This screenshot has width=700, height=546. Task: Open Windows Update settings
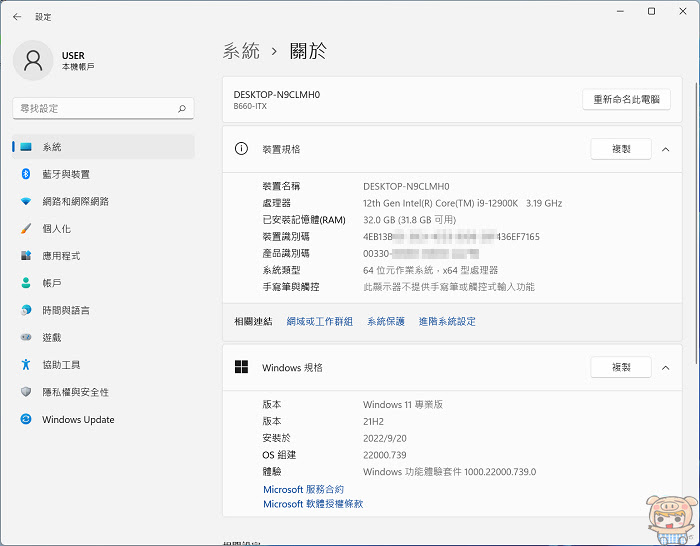click(103, 419)
